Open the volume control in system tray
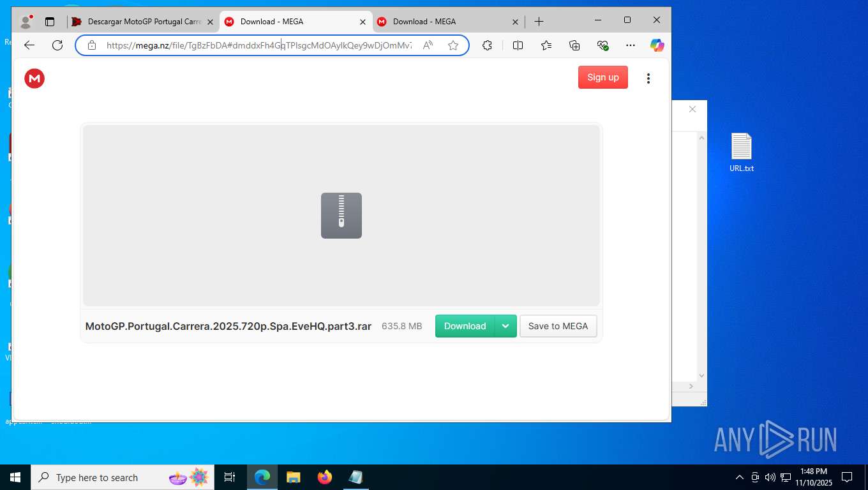868x490 pixels. pyautogui.click(x=770, y=477)
